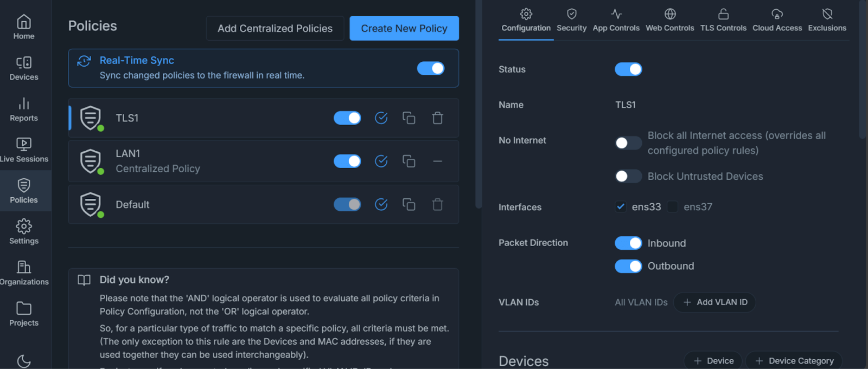Click the check-circle icon on Default policy
The width and height of the screenshot is (868, 369).
pyautogui.click(x=381, y=204)
